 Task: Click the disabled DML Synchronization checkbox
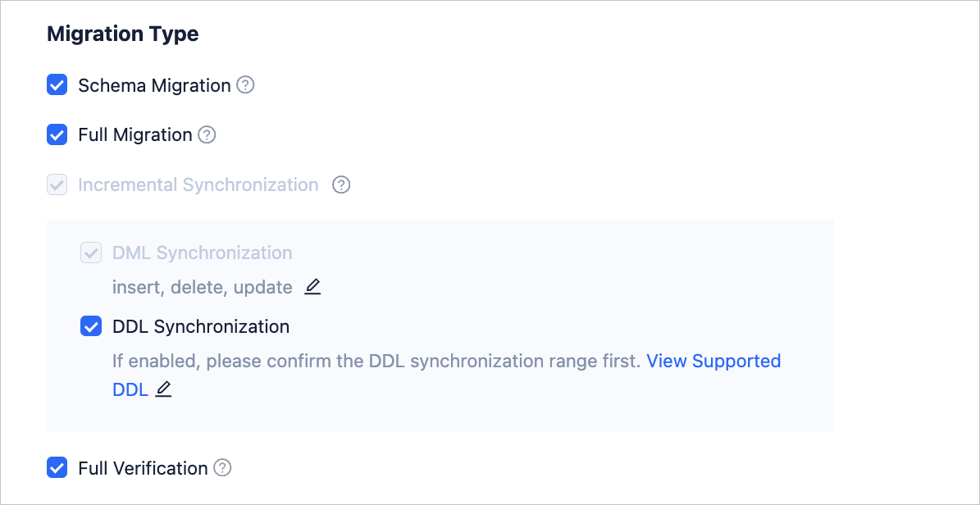coord(90,252)
